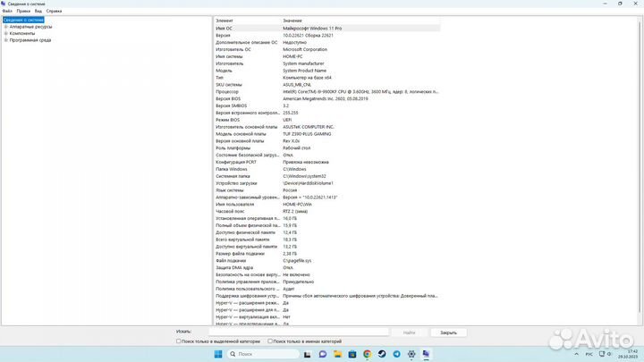Open the "Файл" menu
Image resolution: width=644 pixels, height=362 pixels.
click(x=7, y=11)
